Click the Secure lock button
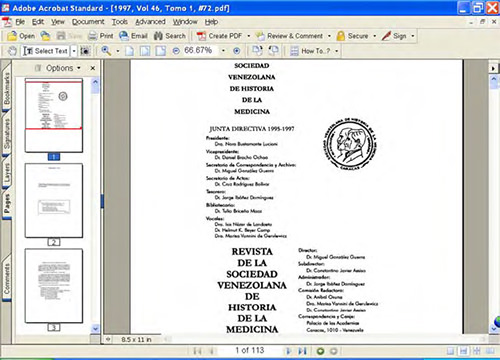The image size is (500, 360). tap(353, 36)
